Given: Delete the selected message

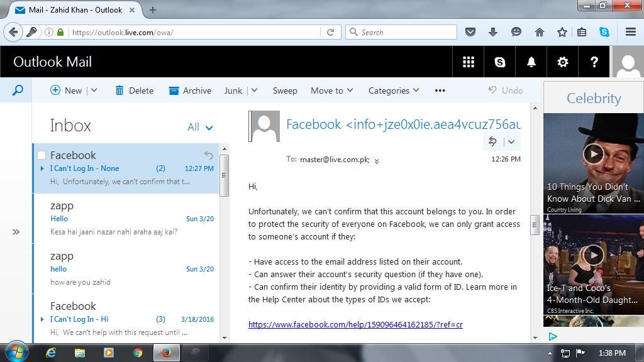Looking at the screenshot, I should [x=135, y=90].
